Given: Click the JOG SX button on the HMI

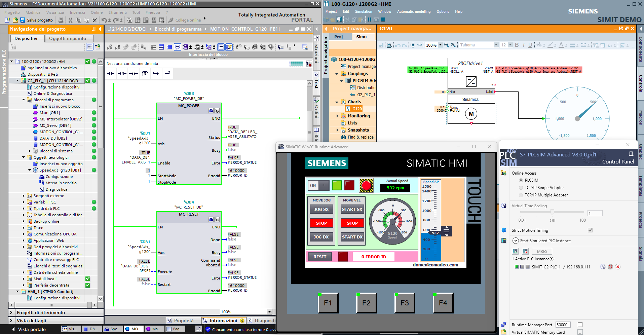Looking at the screenshot, I should 321,209.
